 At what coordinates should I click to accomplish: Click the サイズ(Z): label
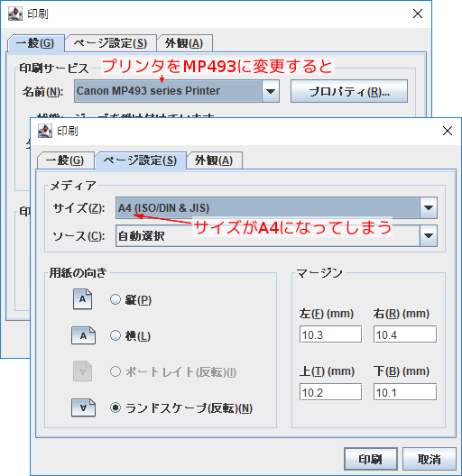[79, 208]
